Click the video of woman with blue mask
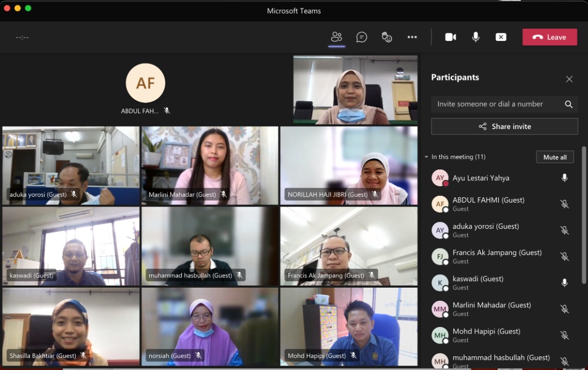This screenshot has width=588, height=370. 355,90
